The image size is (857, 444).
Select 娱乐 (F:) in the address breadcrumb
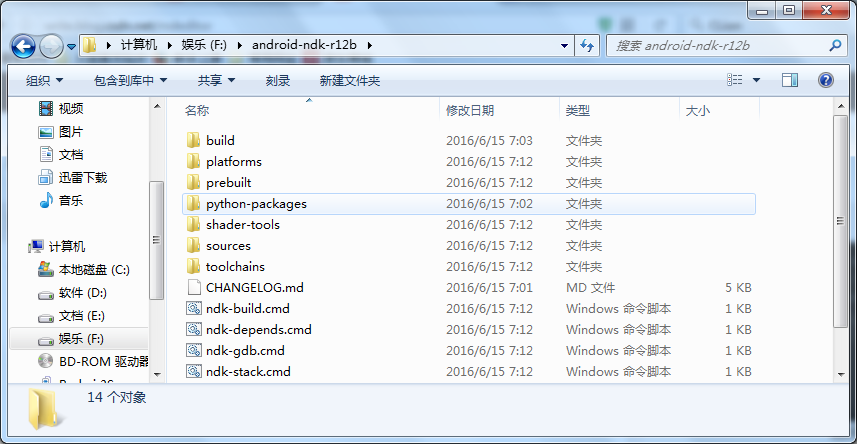[x=204, y=45]
